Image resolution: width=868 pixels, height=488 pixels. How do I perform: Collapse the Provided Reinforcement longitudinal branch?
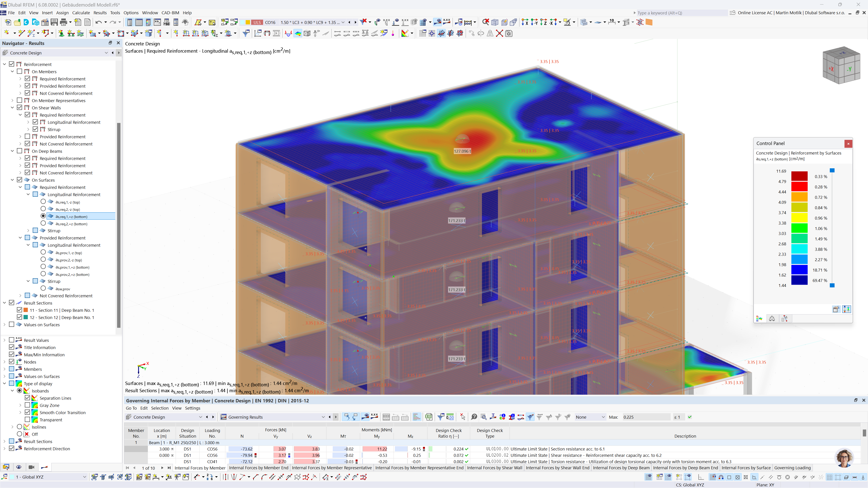point(29,245)
